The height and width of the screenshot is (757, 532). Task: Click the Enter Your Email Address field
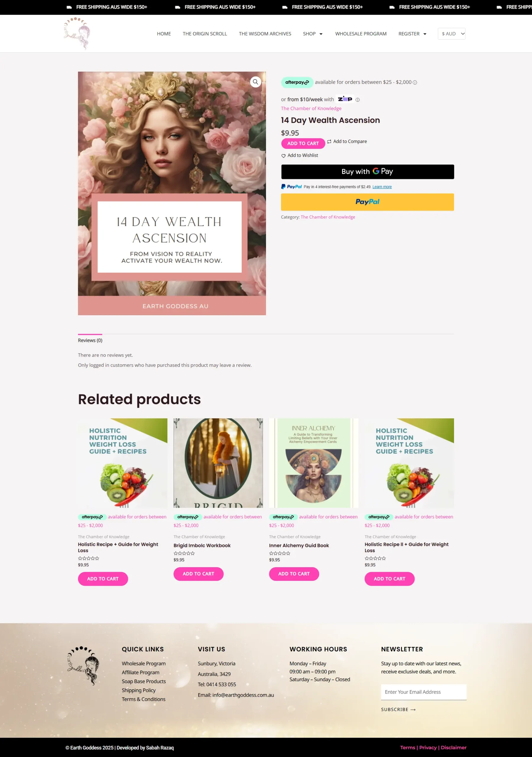click(424, 692)
